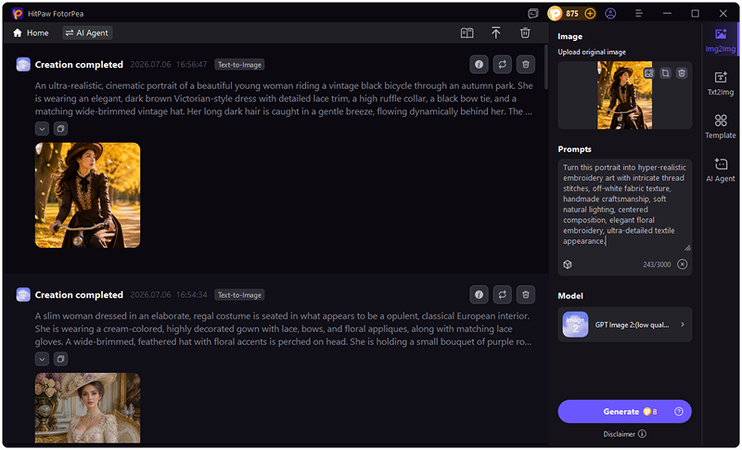The height and width of the screenshot is (450, 742).
Task: Regenerate the first Text-to-Image creation
Action: 502,64
